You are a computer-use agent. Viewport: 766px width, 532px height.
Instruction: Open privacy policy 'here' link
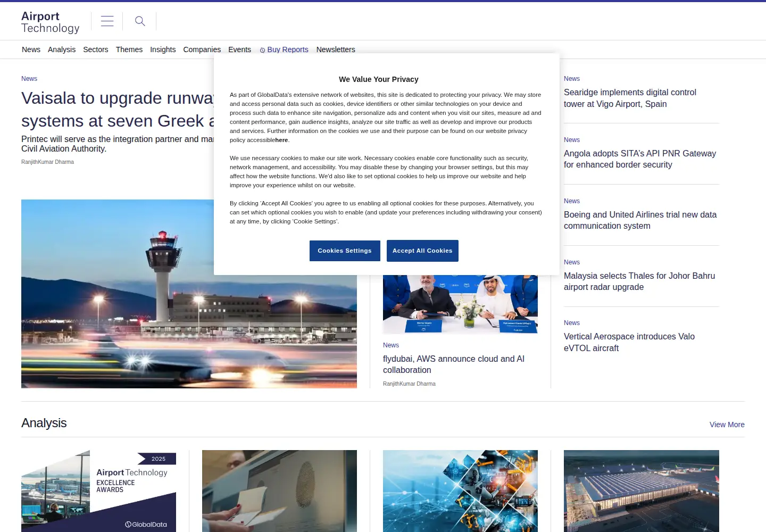[281, 140]
